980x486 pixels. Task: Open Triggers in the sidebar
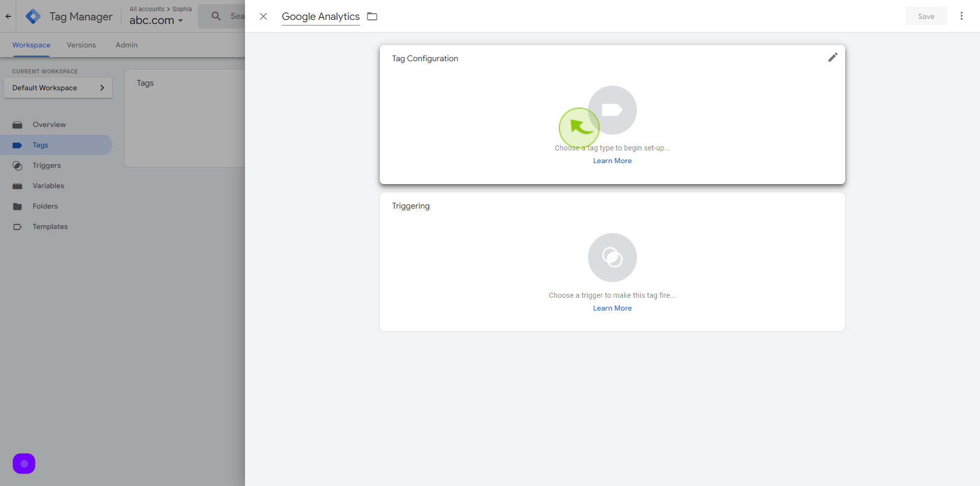[x=56, y=165]
